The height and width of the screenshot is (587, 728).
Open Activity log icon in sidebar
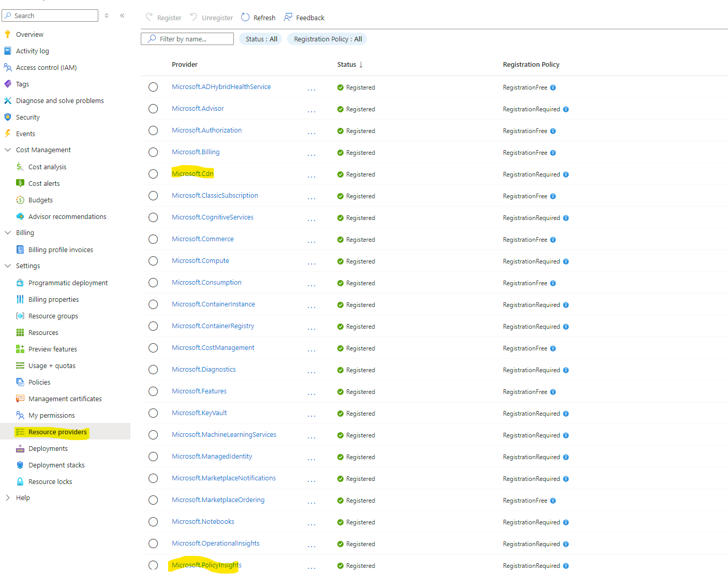(x=7, y=51)
